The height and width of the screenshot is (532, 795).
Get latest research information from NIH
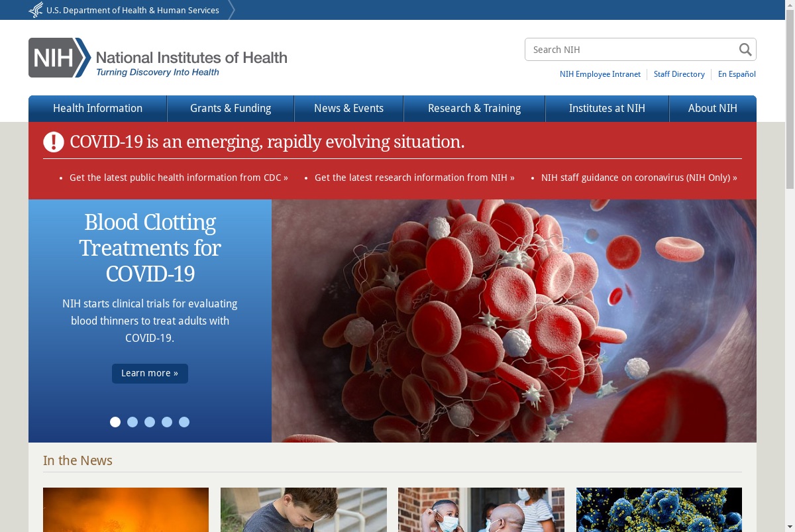(x=415, y=178)
